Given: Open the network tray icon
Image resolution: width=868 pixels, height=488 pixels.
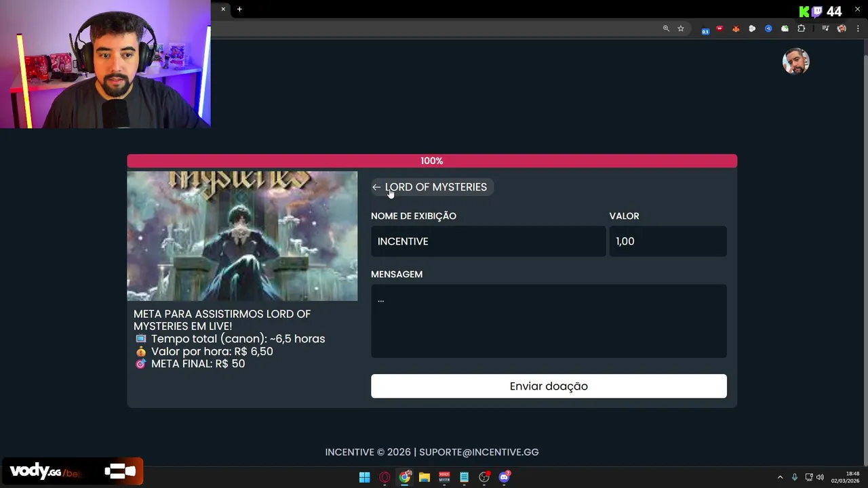Looking at the screenshot, I should (809, 477).
